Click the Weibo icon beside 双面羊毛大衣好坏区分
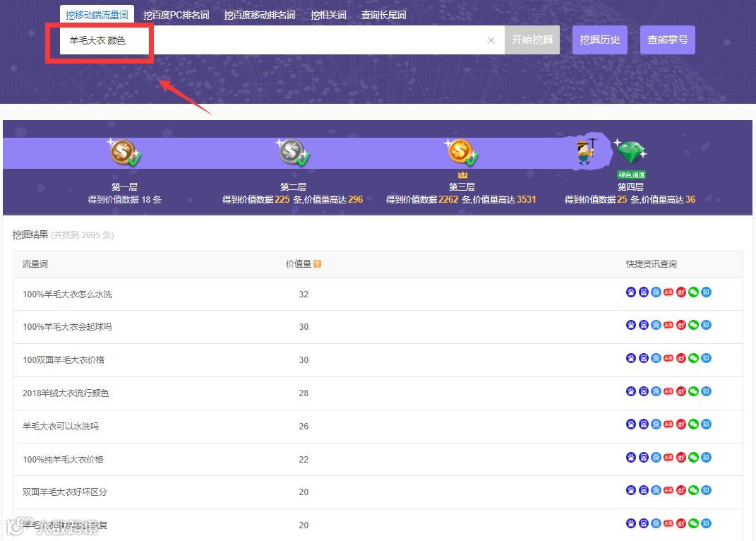This screenshot has width=756, height=541. [x=681, y=489]
